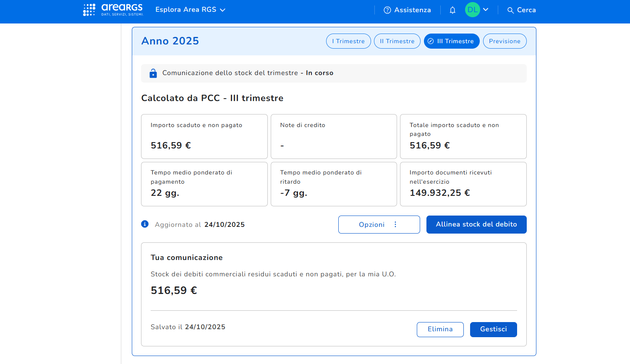This screenshot has height=364, width=630.
Task: Click the info icon beside Aggiornato al
Action: [145, 224]
